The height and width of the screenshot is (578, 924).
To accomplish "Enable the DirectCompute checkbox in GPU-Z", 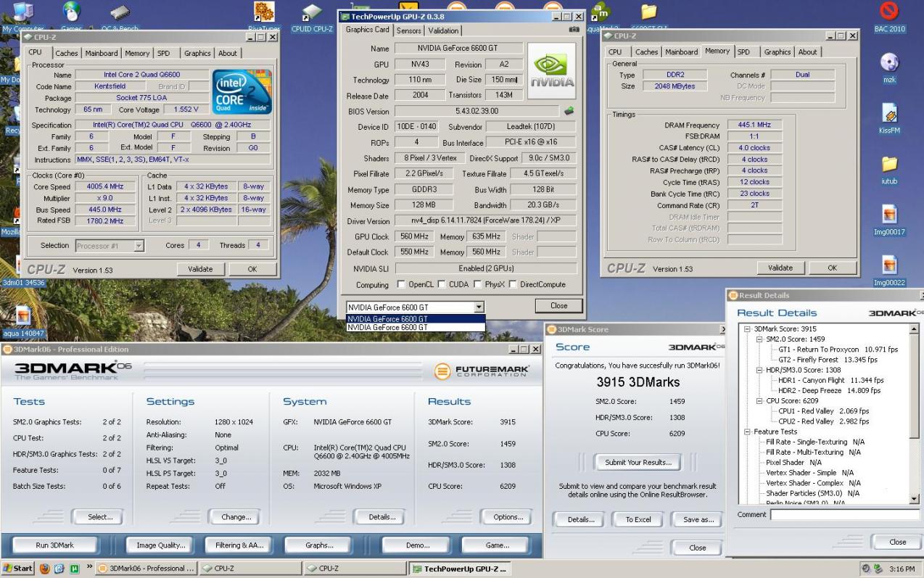I will click(x=511, y=285).
